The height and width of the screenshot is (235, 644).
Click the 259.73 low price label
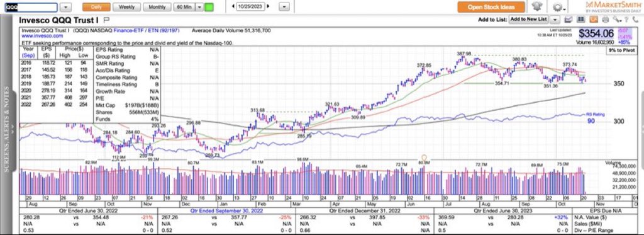tap(213, 156)
